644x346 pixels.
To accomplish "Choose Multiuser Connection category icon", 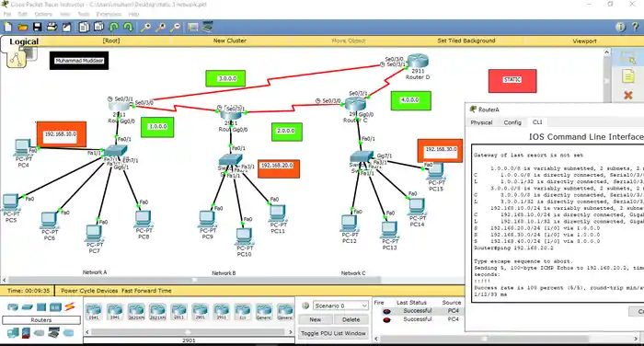I will point(68,333).
